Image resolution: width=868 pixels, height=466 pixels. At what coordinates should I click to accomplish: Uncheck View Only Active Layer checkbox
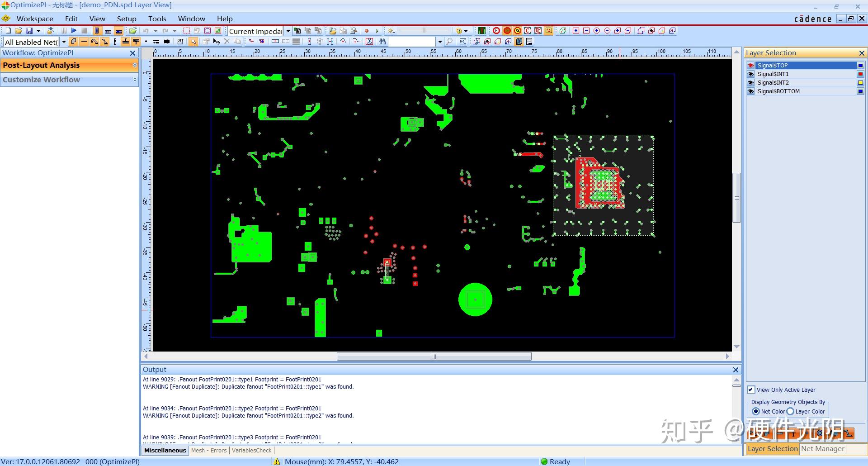coord(751,390)
